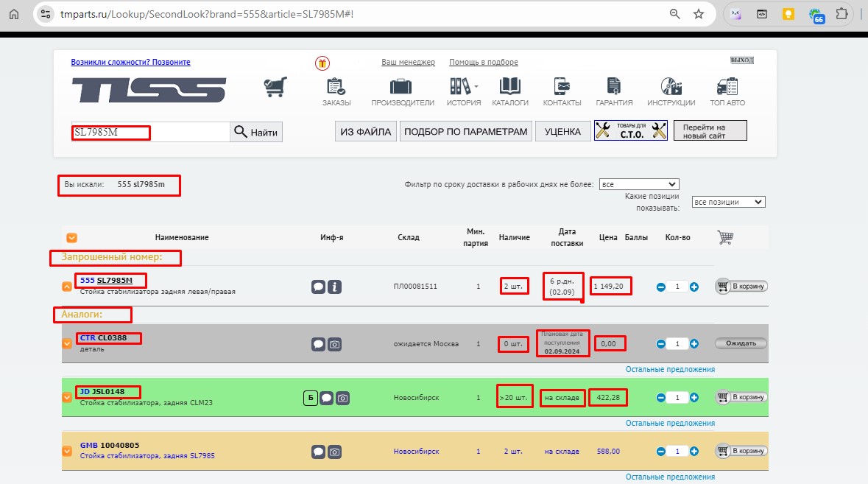Expand the GMB 10040805 row

pos(67,451)
